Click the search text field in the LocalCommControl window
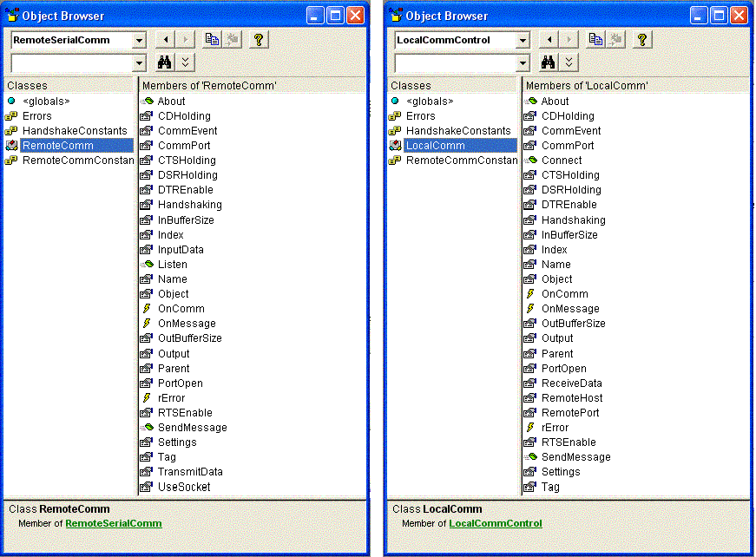This screenshot has width=756, height=557. coord(454,62)
